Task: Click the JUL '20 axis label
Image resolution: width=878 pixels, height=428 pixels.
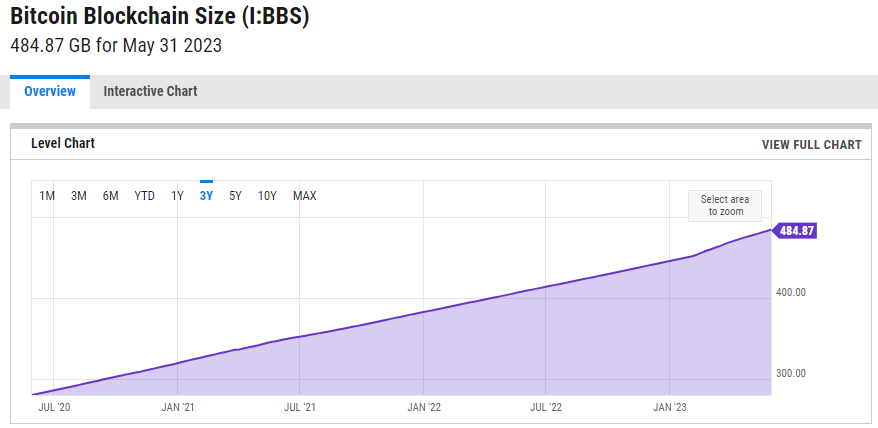Action: point(54,407)
